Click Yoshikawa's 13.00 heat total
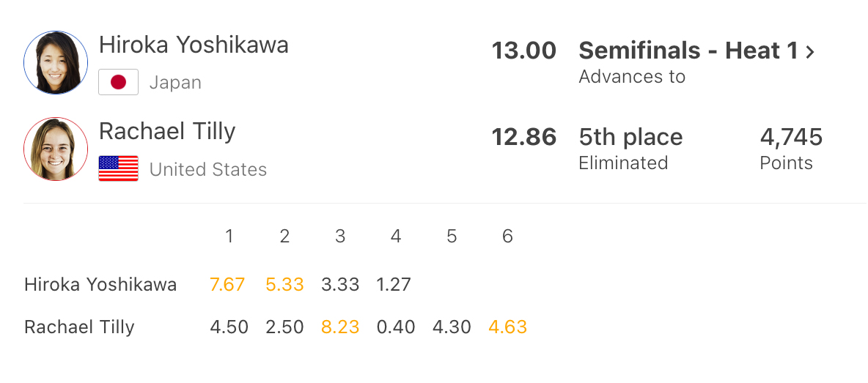This screenshot has width=868, height=383. point(523,51)
